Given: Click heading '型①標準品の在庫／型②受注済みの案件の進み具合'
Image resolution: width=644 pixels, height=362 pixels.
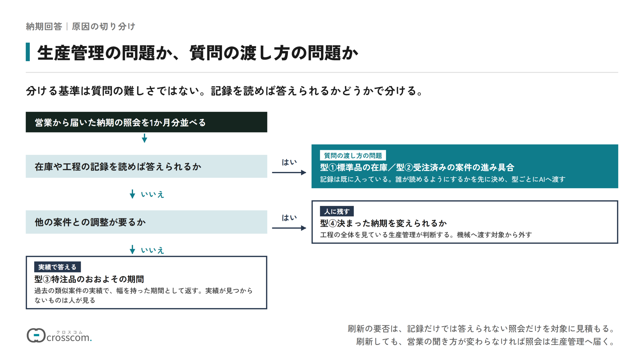Looking at the screenshot, I should coord(417,167).
